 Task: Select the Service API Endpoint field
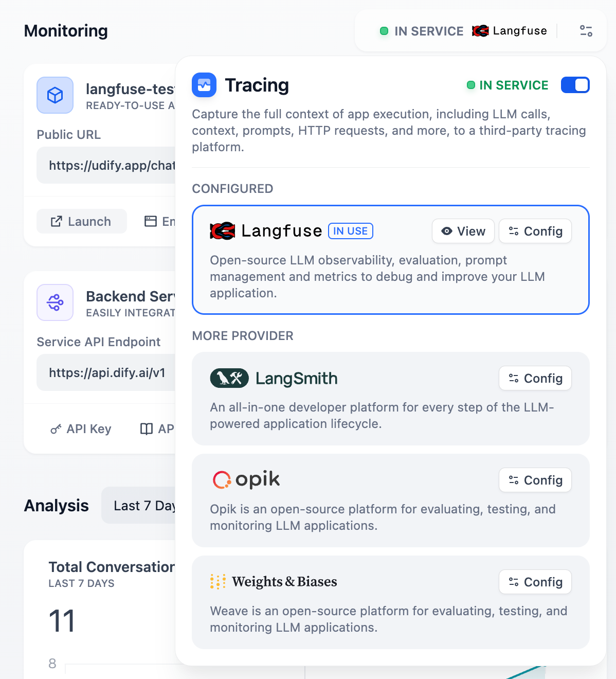click(106, 372)
